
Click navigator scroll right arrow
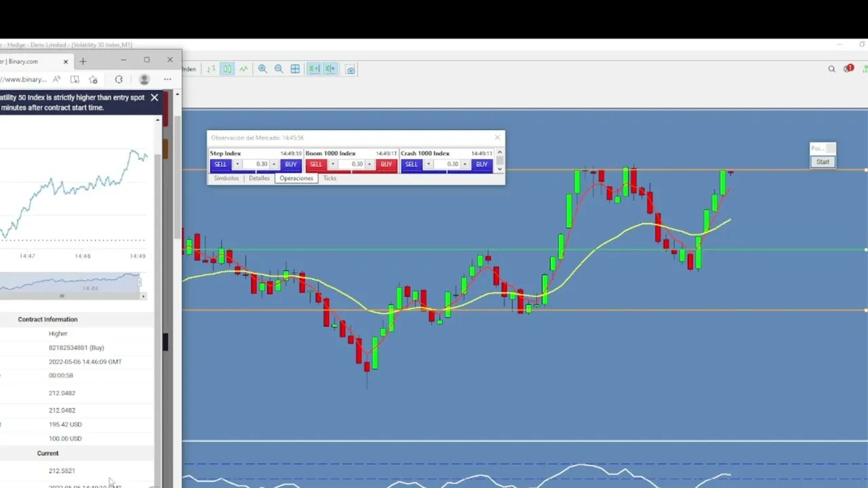(x=143, y=296)
